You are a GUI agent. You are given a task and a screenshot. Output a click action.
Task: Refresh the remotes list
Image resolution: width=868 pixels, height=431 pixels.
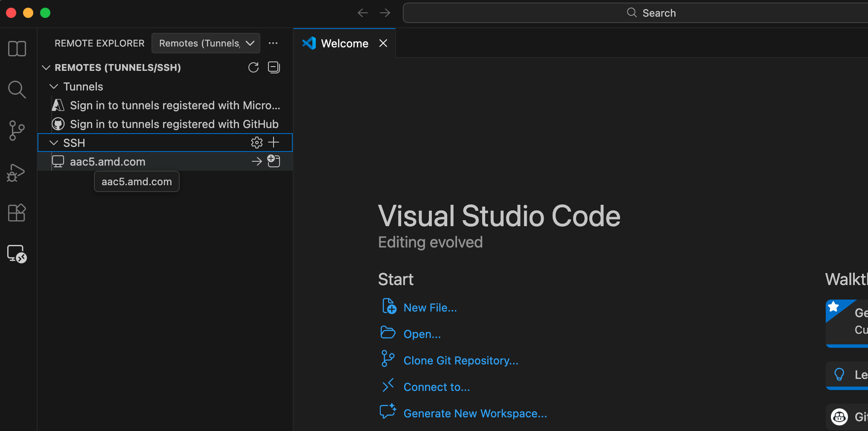pos(253,67)
